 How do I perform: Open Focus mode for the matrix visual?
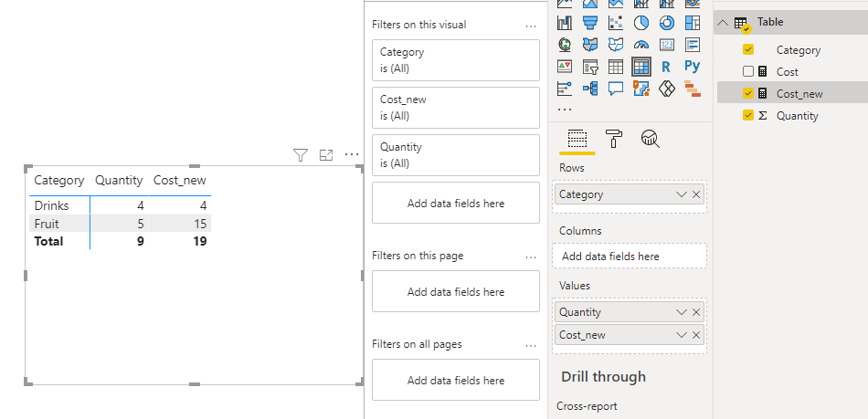[x=326, y=155]
